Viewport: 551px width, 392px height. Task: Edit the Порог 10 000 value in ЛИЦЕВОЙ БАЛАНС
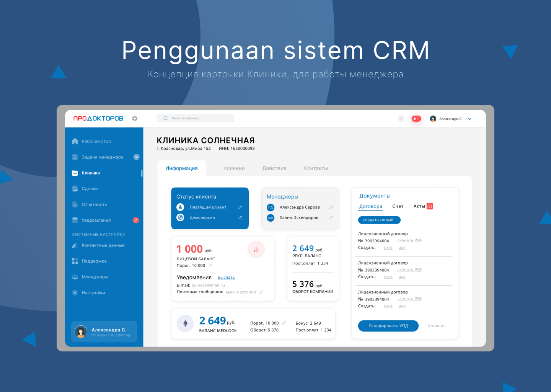pos(210,265)
